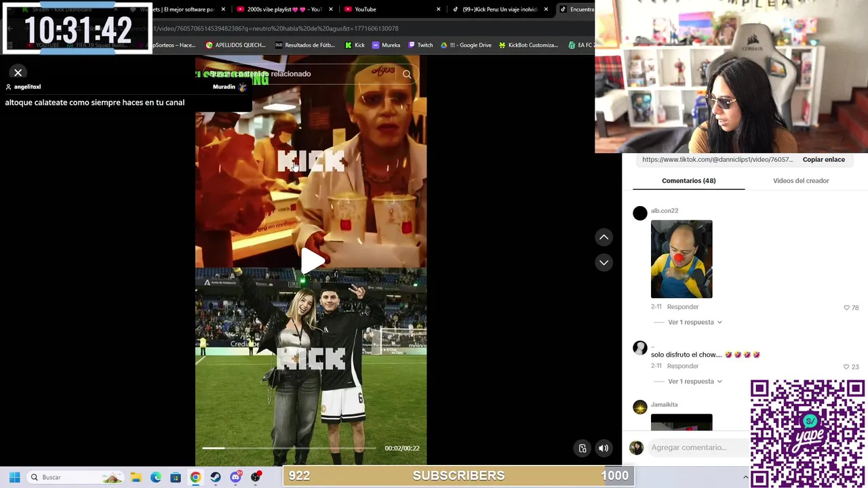Like alb.con22 comment with 78 likes
868x488 pixels.
(x=846, y=308)
